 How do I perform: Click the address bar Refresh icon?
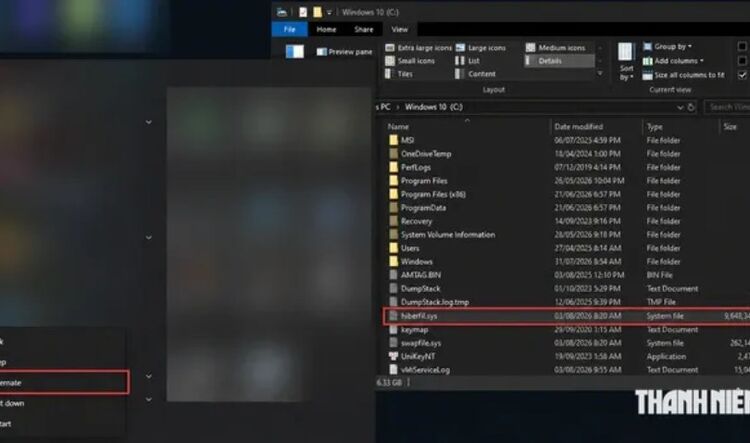click(691, 107)
